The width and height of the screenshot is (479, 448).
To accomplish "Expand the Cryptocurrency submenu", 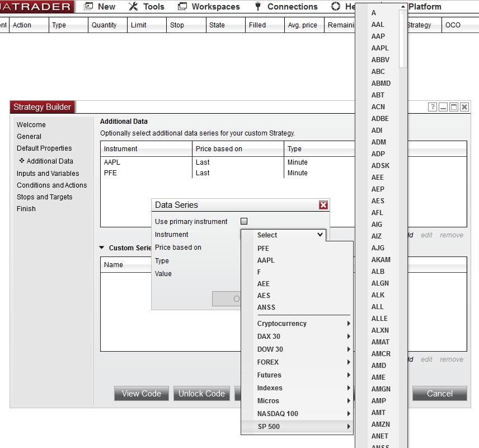I will pyautogui.click(x=297, y=324).
